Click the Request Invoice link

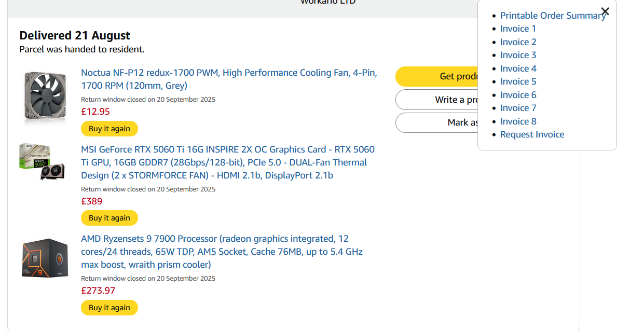(532, 134)
